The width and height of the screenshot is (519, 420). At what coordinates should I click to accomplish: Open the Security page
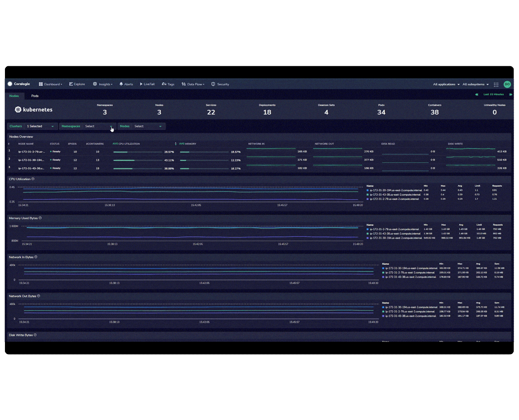tap(220, 84)
